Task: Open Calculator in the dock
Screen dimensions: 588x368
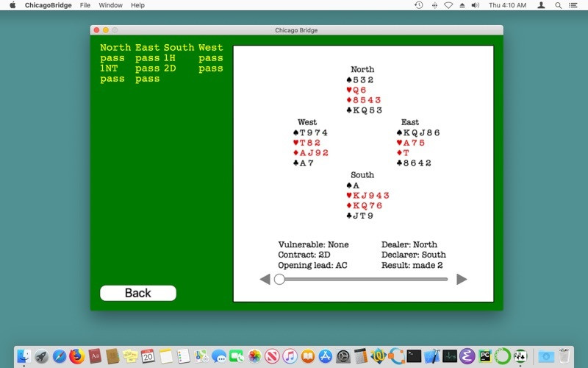Action: pos(361,356)
